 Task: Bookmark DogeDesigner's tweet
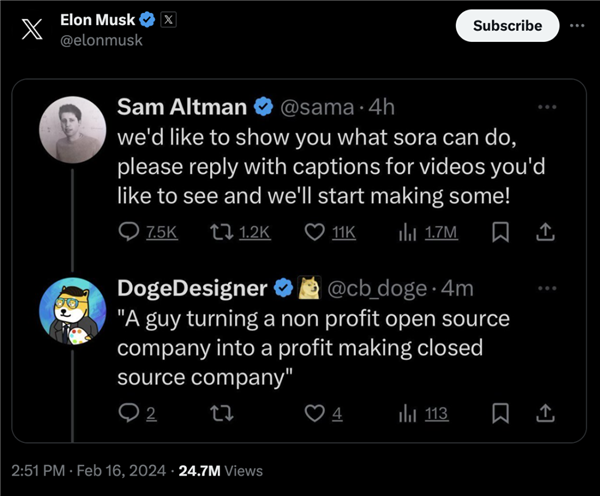click(x=503, y=413)
